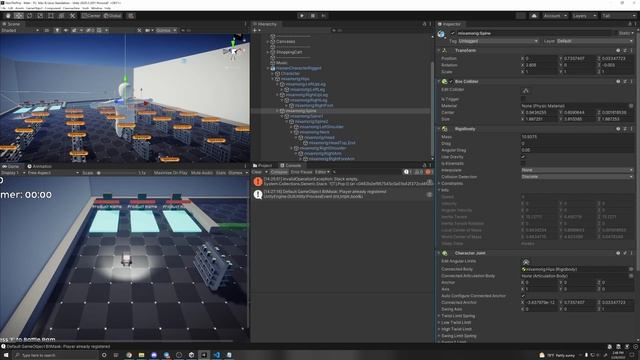Open the Free Aspect dropdown
This screenshot has height=360, width=640.
53,173
